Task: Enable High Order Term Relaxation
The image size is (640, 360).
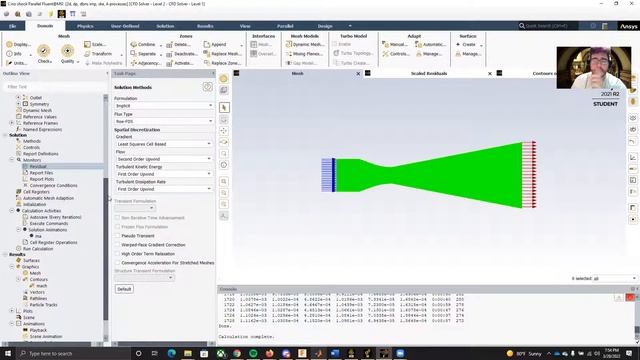Action: (x=118, y=253)
